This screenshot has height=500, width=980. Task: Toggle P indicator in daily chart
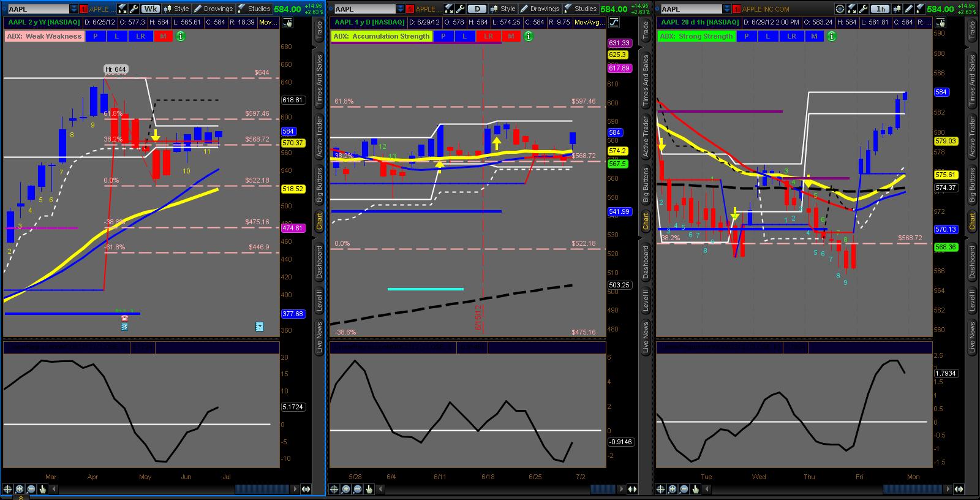click(x=443, y=36)
